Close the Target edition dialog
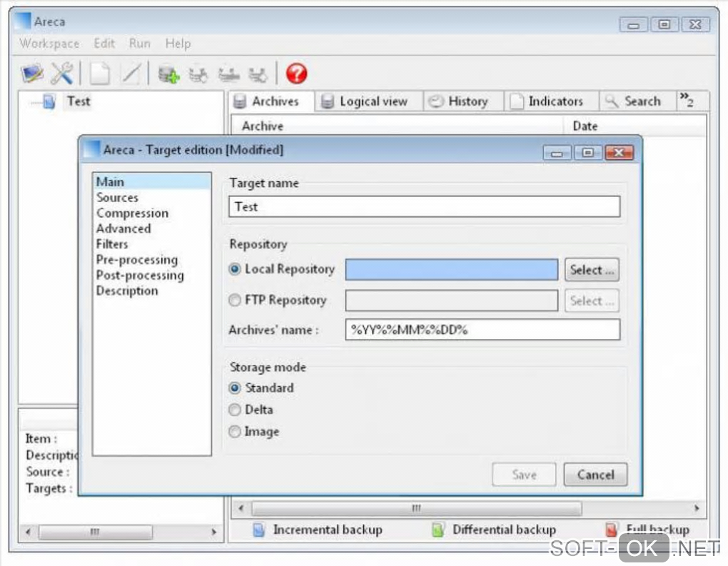The image size is (728, 566). (x=619, y=152)
